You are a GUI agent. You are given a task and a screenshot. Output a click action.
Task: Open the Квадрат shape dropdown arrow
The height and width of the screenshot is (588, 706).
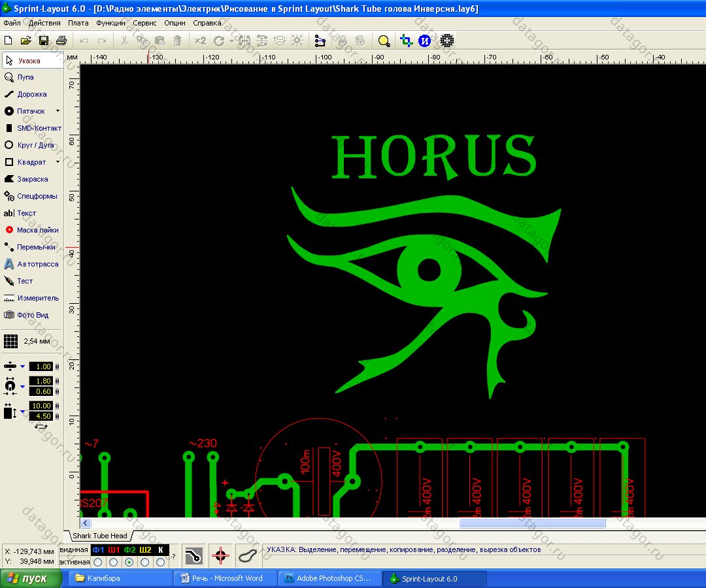58,161
